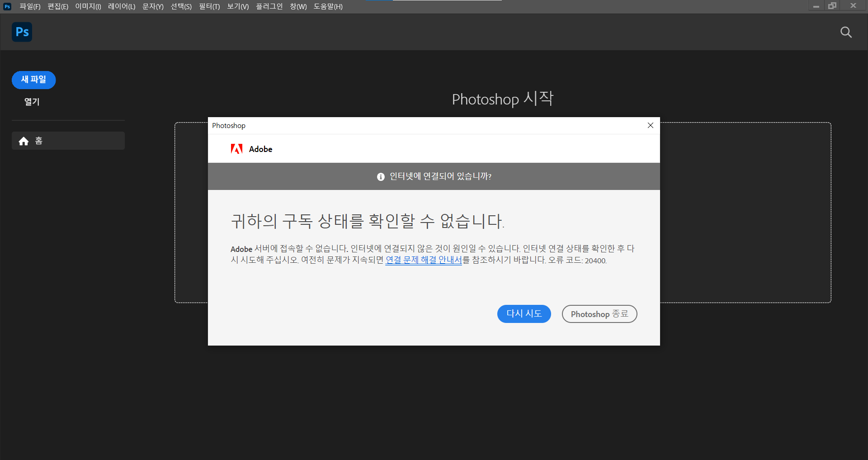Screen dimensions: 868x460
Task: Click the Photoshop 종료 button
Action: point(599,313)
